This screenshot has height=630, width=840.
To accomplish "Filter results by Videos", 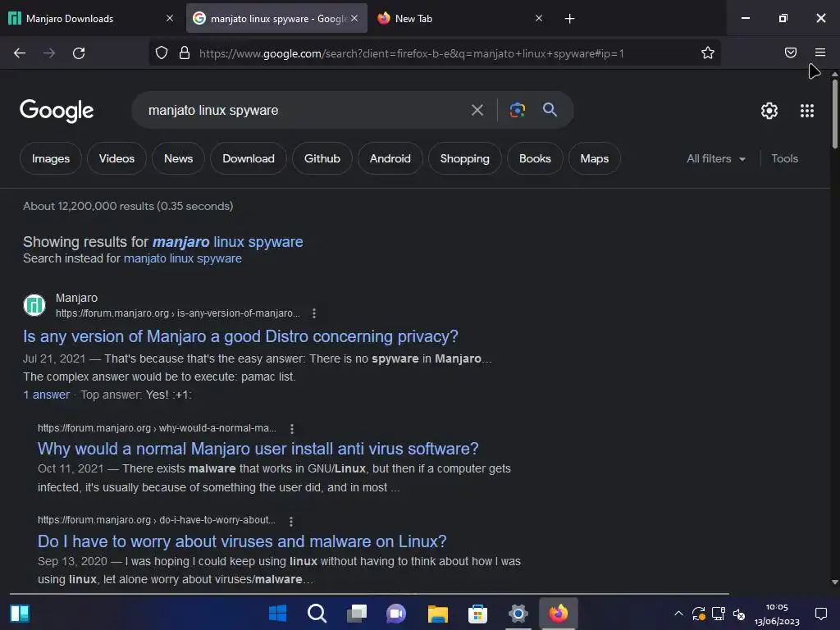I will [116, 158].
